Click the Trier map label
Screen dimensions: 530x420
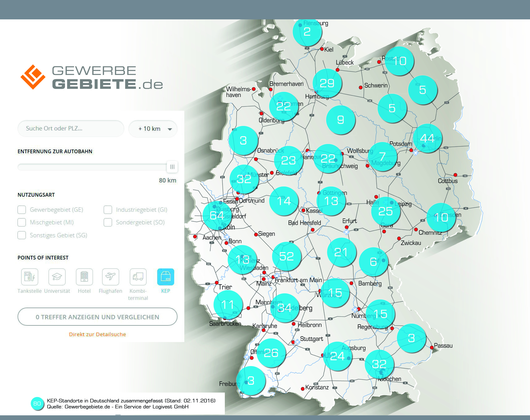[x=225, y=287]
